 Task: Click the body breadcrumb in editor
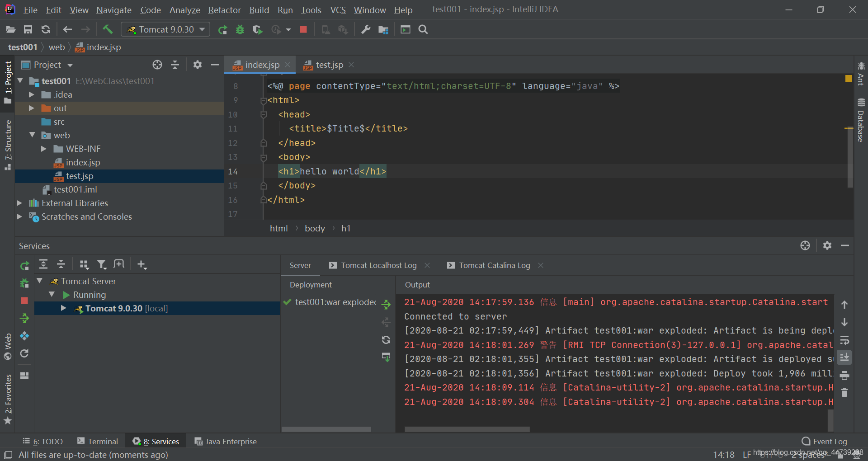point(315,228)
